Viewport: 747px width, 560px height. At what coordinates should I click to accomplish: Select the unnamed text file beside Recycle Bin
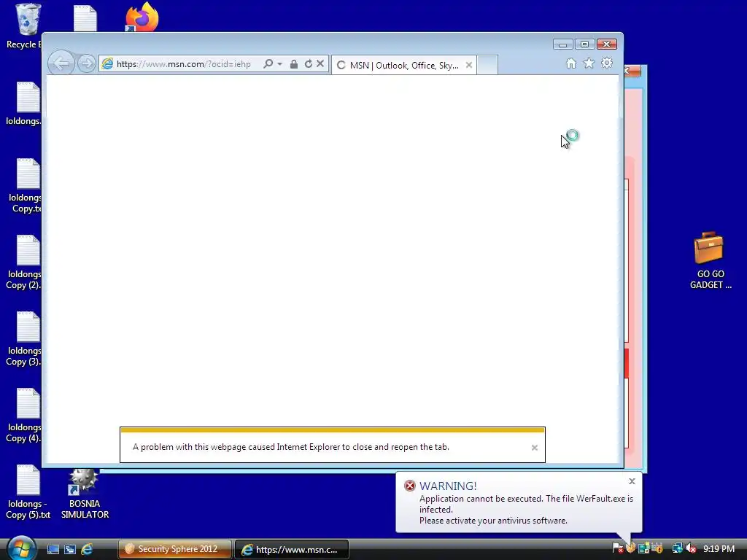click(x=85, y=18)
